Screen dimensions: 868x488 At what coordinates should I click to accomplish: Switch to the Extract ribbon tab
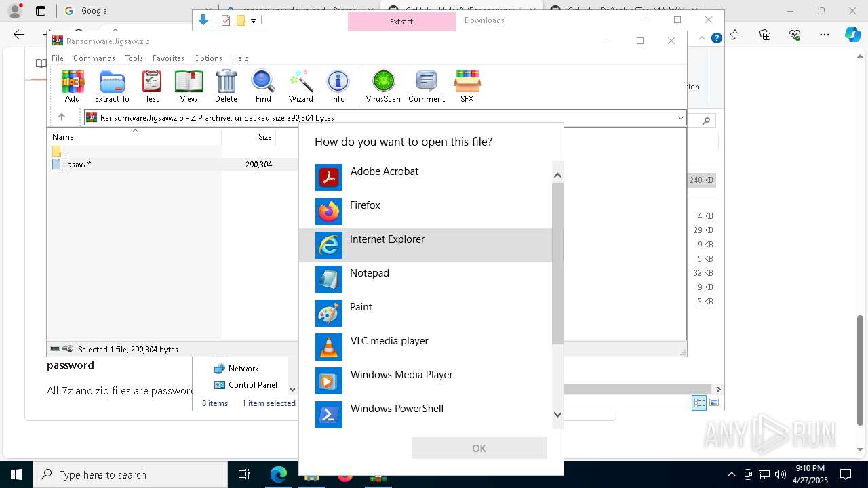pyautogui.click(x=401, y=21)
